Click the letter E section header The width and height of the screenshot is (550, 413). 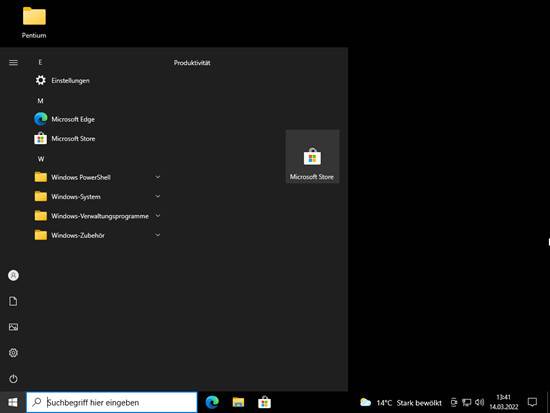point(40,62)
